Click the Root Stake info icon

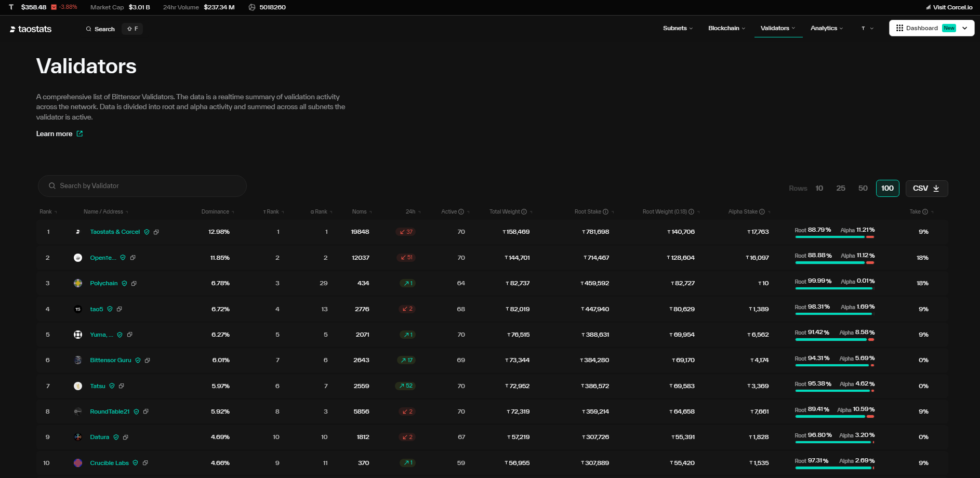click(x=605, y=212)
